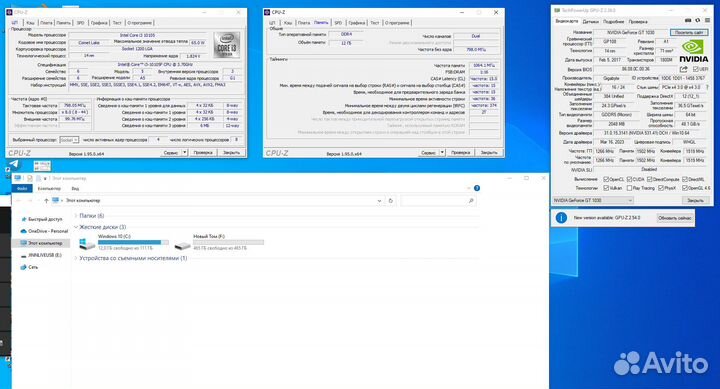The image size is (720, 389).
Task: Click Explorer title bar properties icon
Action: click(30, 178)
